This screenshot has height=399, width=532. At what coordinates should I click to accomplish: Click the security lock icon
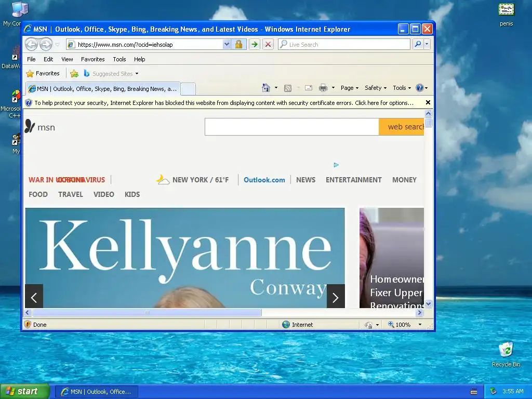(238, 44)
